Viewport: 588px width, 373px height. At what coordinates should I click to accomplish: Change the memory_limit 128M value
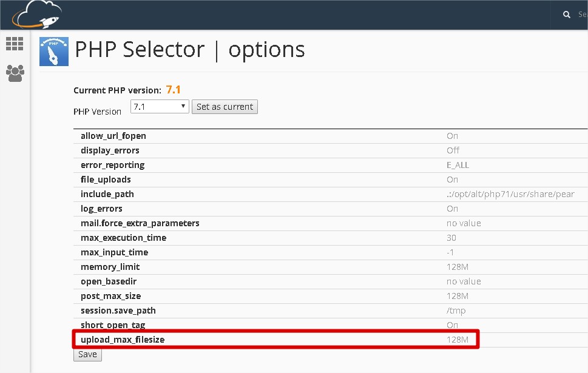tap(457, 267)
